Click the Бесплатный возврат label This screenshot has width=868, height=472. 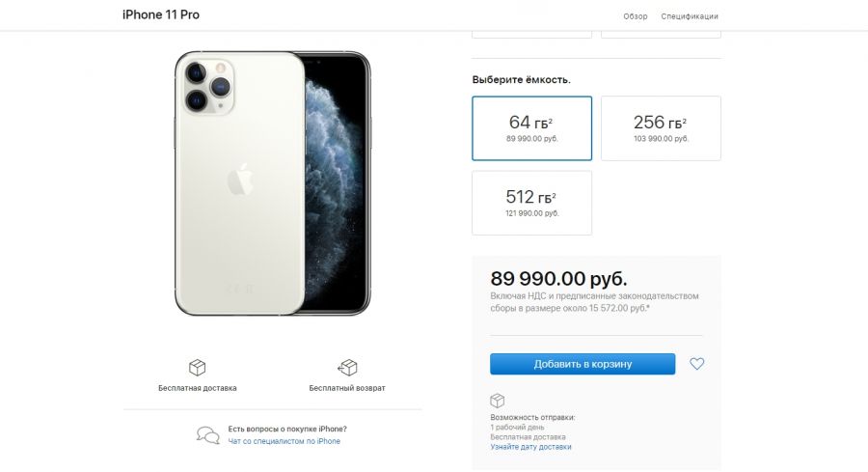(347, 388)
